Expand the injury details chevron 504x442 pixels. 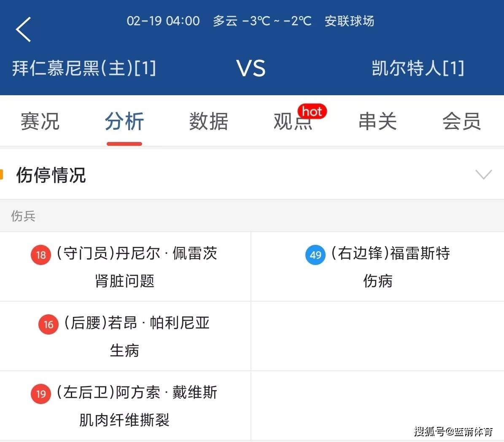483,174
